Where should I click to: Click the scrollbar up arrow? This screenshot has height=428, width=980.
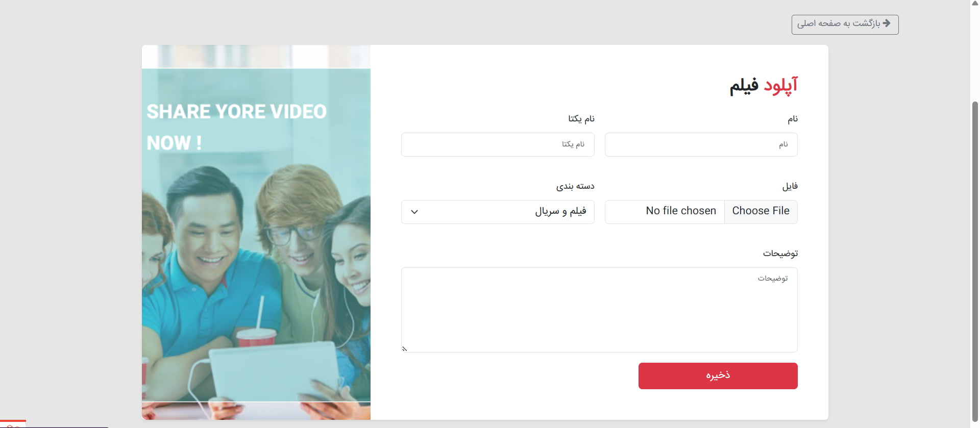point(975,3)
